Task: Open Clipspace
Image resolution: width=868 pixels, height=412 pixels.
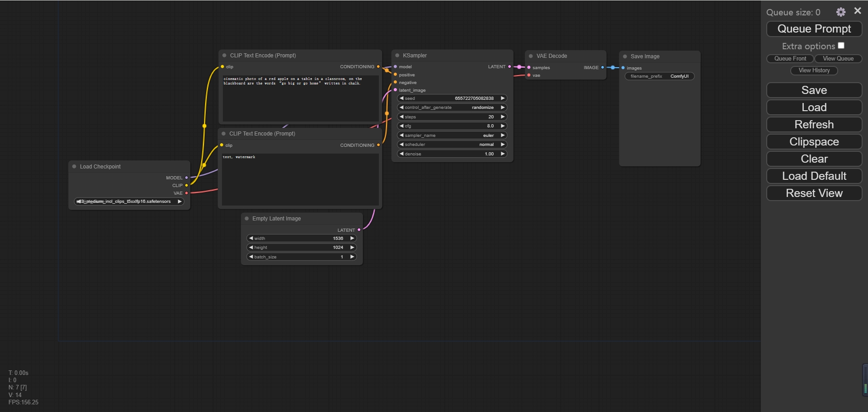Action: pos(814,142)
